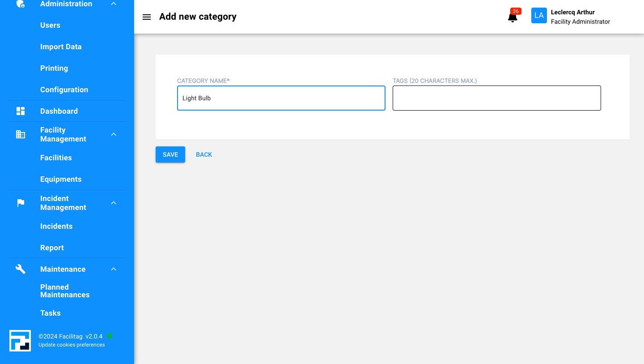Click inside the Tags input field
Viewport: 644px width, 364px height.
[x=496, y=98]
